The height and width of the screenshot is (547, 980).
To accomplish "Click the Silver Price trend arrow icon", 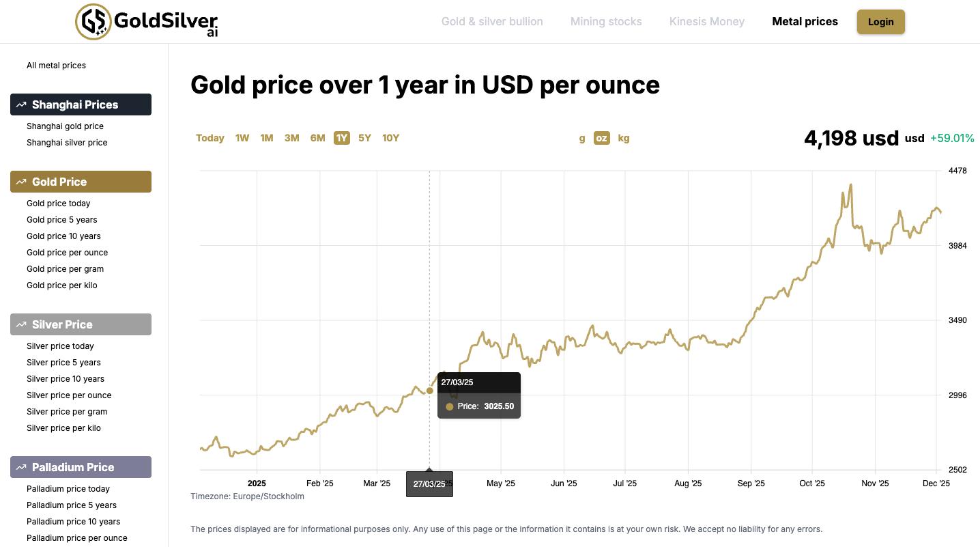I will click(21, 324).
